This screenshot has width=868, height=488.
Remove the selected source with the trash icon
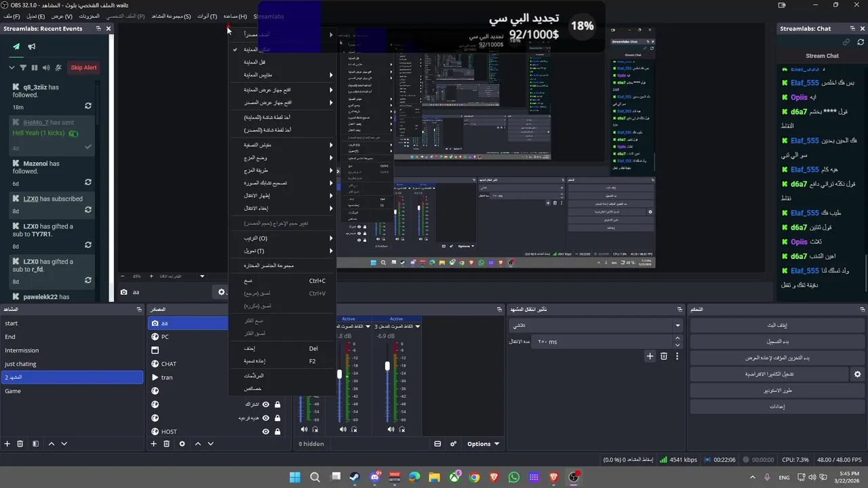[167, 444]
